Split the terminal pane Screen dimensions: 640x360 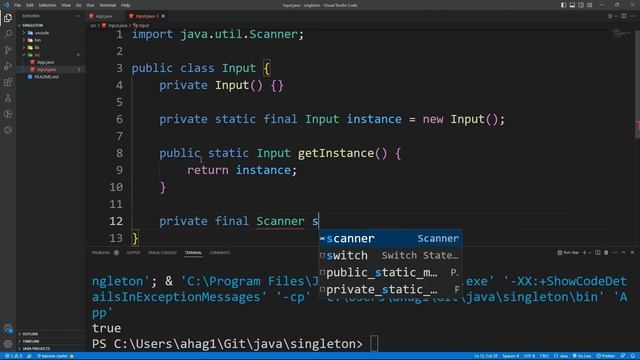click(x=598, y=253)
